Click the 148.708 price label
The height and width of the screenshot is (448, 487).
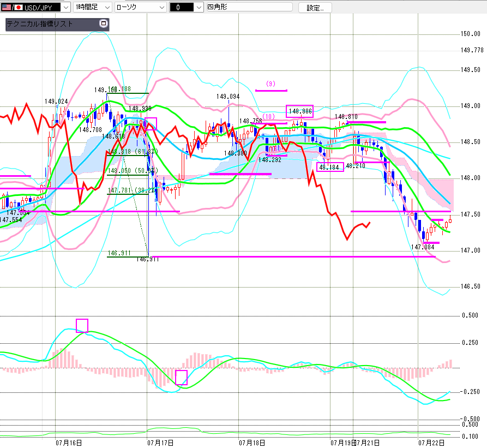(x=91, y=129)
